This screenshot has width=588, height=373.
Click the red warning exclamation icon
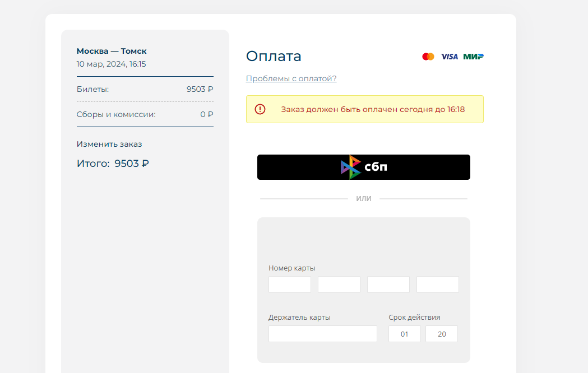click(260, 109)
